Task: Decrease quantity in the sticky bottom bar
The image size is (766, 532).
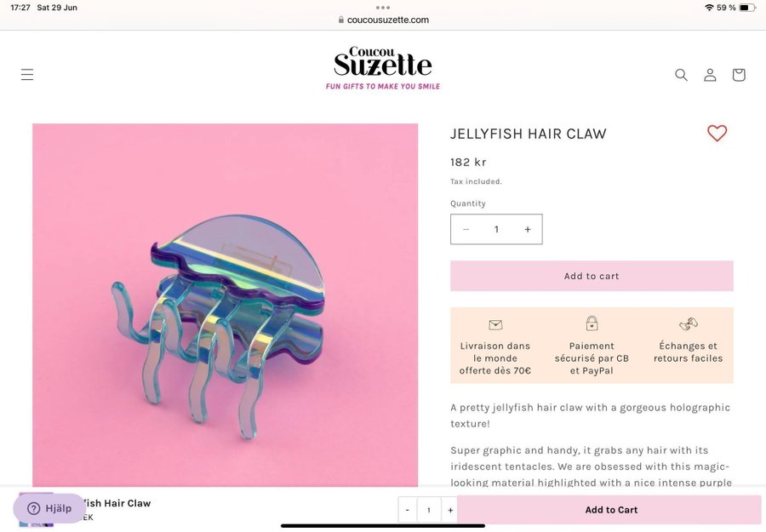Action: pyautogui.click(x=408, y=510)
